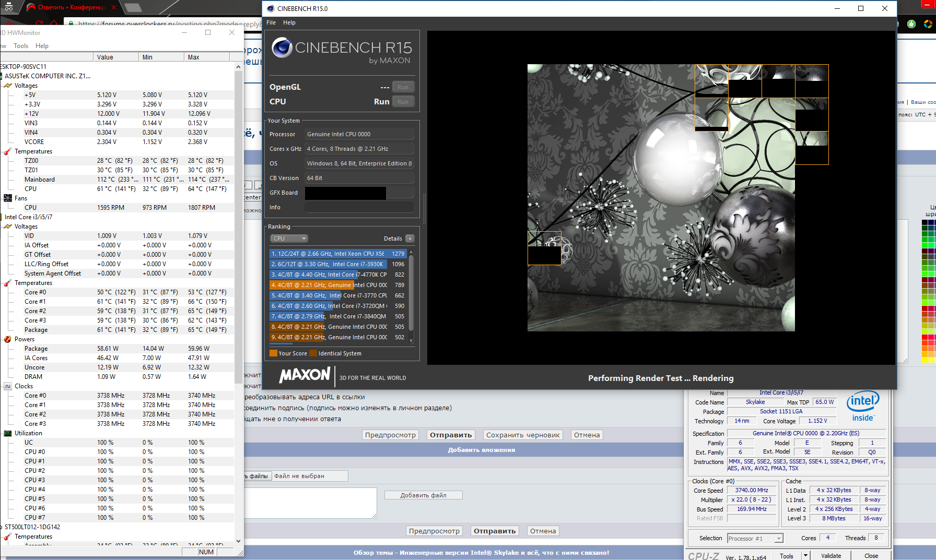Click the Details arrow button in Ranking
This screenshot has width=936, height=560.
point(410,239)
